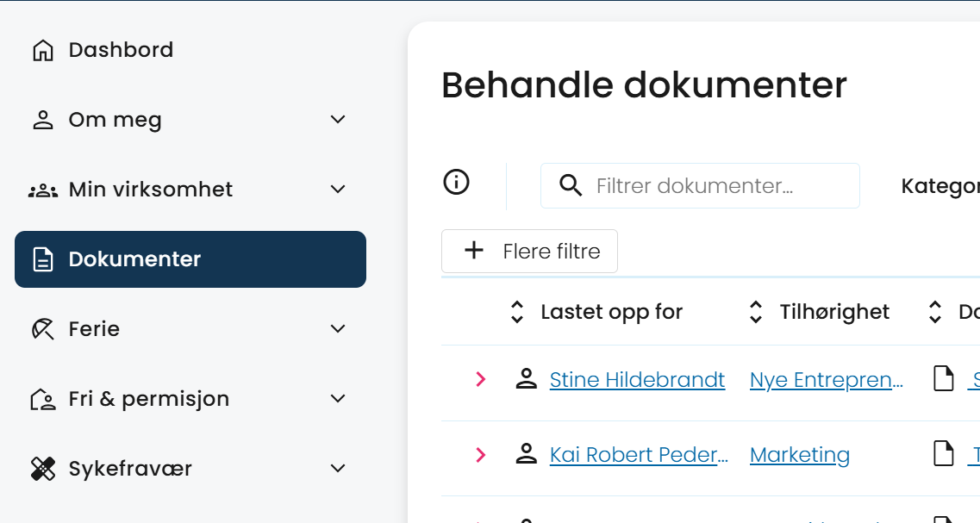The width and height of the screenshot is (980, 523).
Task: Click person icon beside Kai Robert Peder
Action: tap(527, 454)
